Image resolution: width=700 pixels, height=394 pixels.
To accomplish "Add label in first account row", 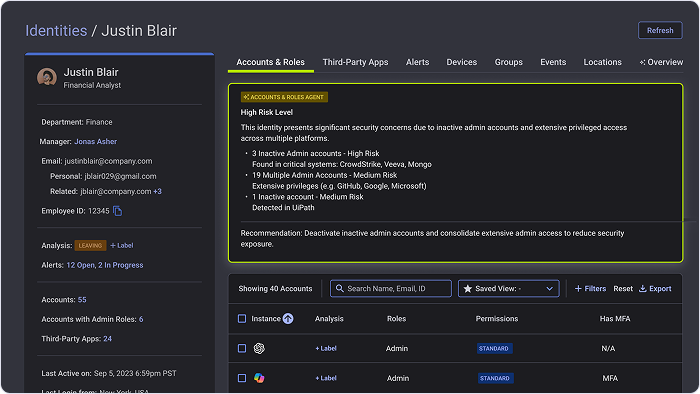I will click(326, 348).
